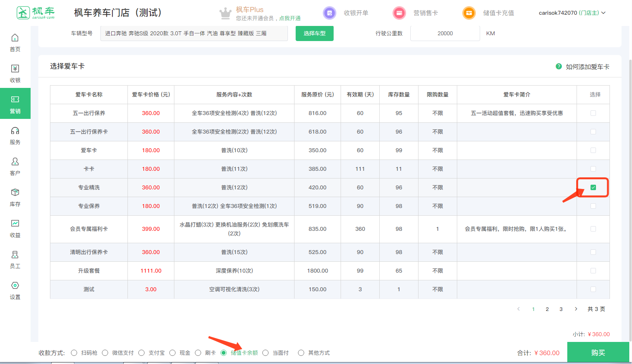Open the 营销 marketing menu item
This screenshot has width=632, height=364.
pos(15,103)
